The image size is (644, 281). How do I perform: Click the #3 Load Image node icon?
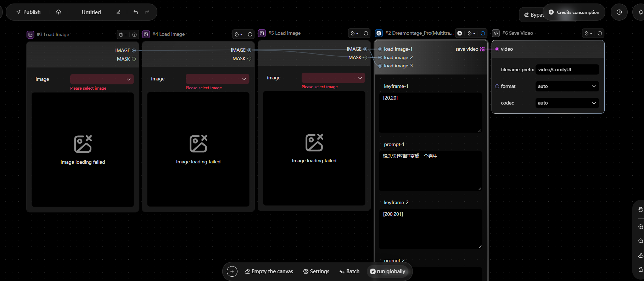point(30,34)
